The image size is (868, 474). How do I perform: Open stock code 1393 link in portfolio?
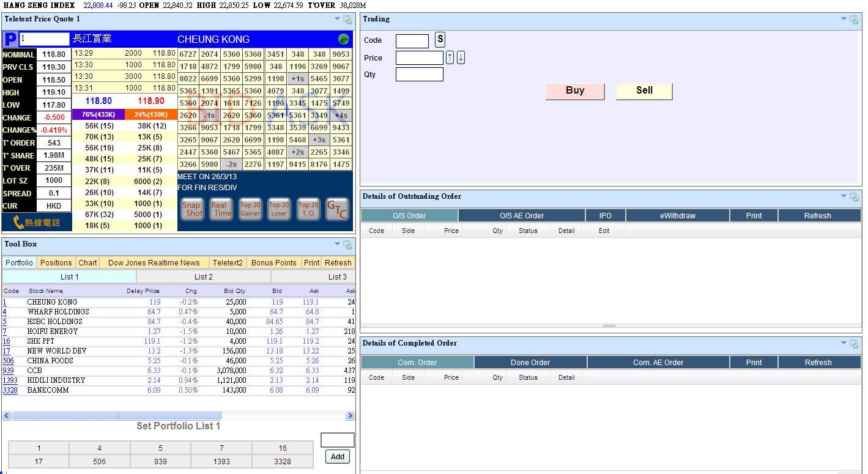coord(10,380)
